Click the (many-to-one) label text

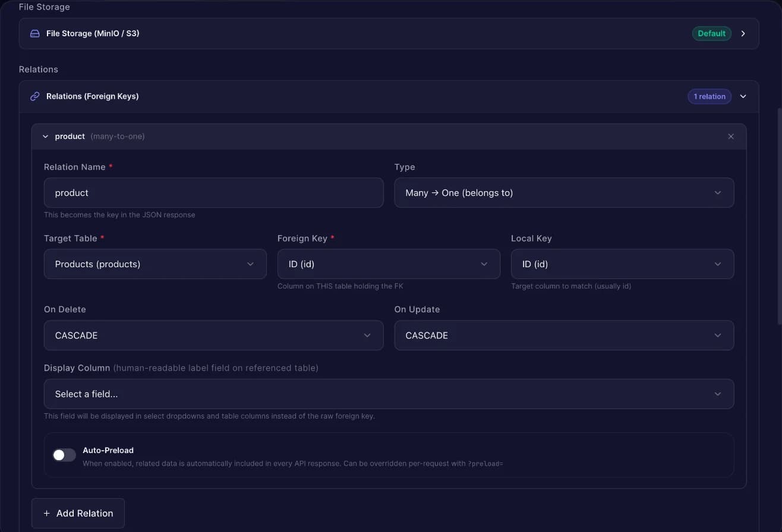coord(118,137)
